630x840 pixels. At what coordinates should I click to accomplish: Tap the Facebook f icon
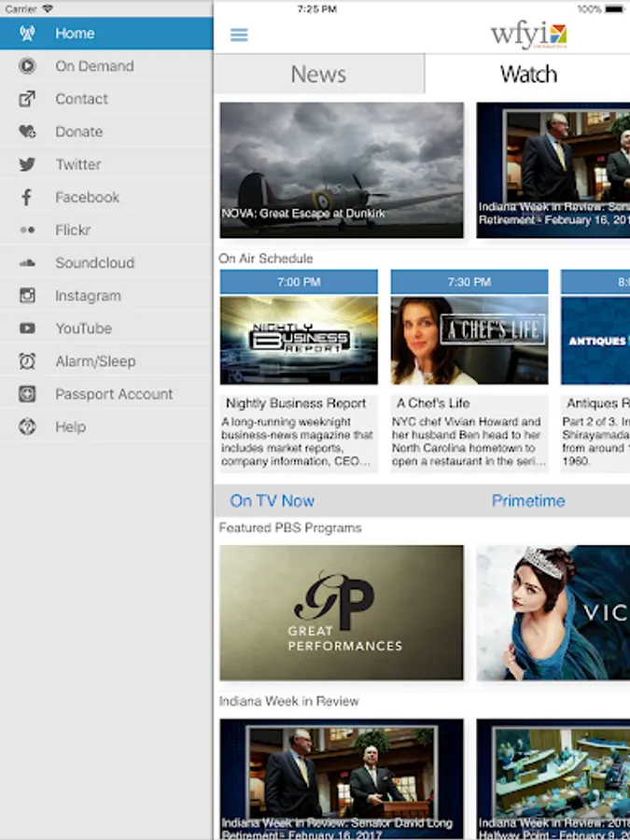point(27,197)
